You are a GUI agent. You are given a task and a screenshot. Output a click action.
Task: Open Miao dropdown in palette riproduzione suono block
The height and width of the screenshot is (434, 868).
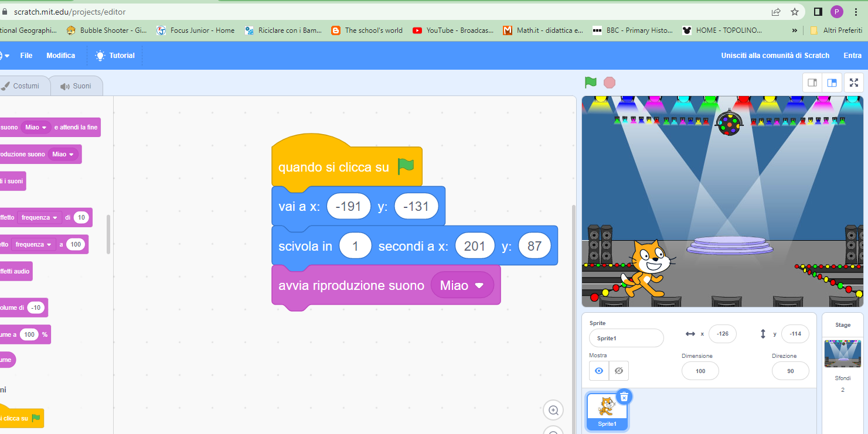(x=63, y=154)
